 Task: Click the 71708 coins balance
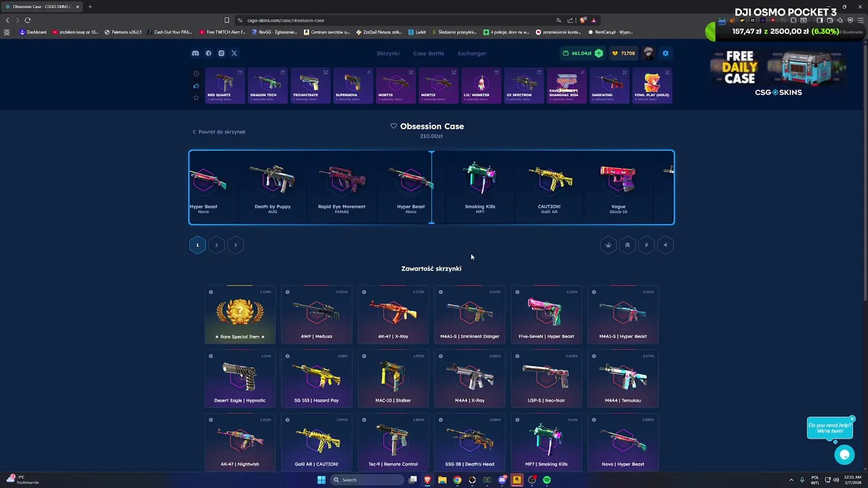tap(623, 53)
